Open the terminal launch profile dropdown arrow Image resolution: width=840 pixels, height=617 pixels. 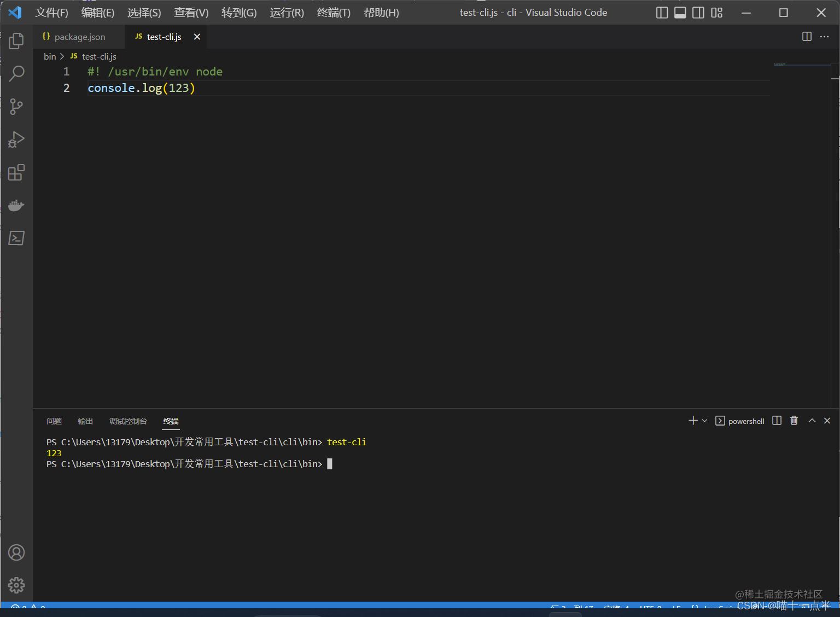click(x=704, y=421)
